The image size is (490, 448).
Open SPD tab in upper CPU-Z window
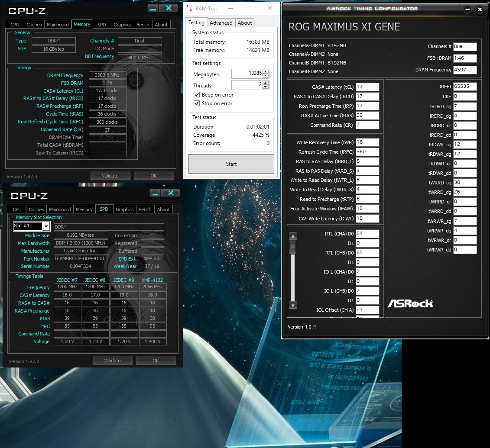pyautogui.click(x=101, y=25)
